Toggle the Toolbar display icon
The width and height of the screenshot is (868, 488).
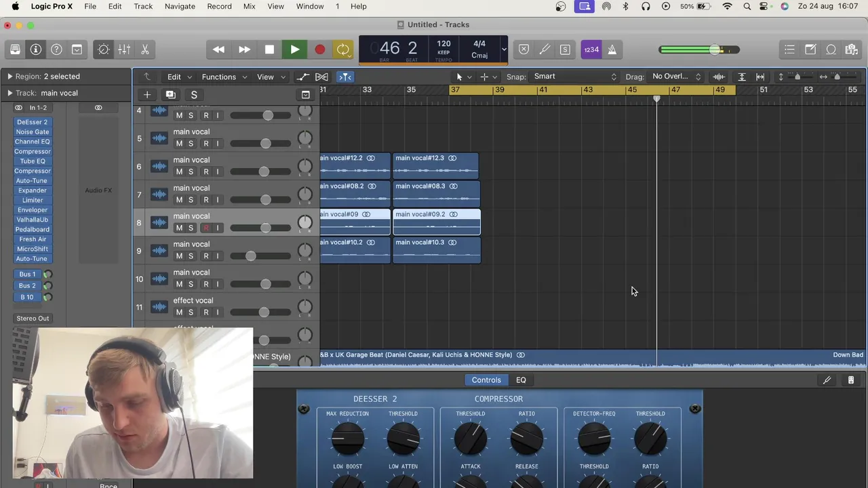coord(77,49)
